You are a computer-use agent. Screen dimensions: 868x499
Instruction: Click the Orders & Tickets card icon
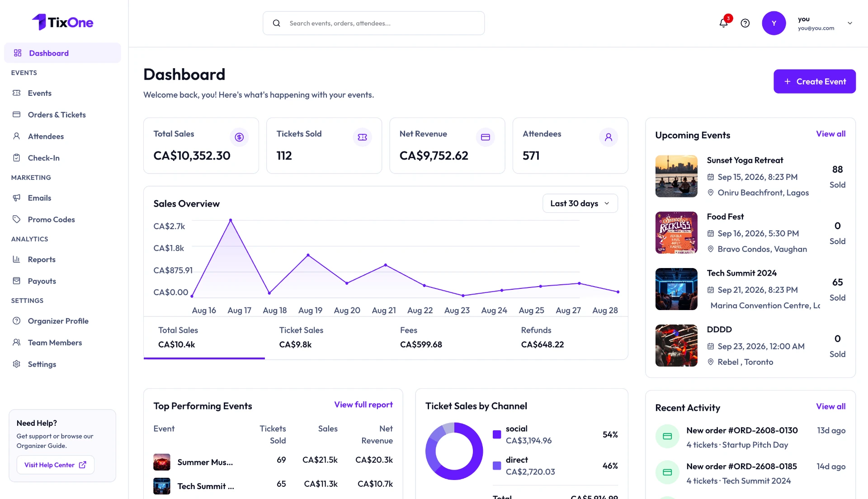[17, 114]
